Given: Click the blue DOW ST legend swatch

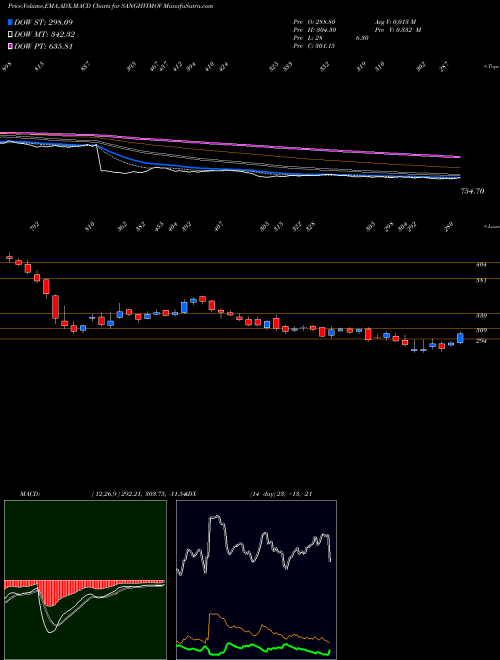Looking at the screenshot, I should 10,22.
